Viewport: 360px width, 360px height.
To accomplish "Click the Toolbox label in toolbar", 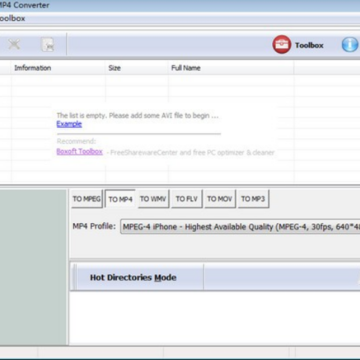I will tap(309, 45).
